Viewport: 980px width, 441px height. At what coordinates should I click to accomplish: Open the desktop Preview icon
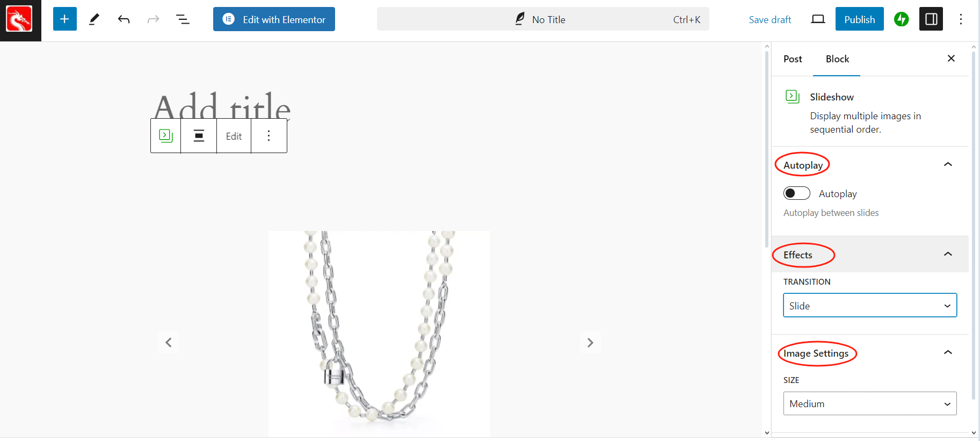click(x=818, y=19)
